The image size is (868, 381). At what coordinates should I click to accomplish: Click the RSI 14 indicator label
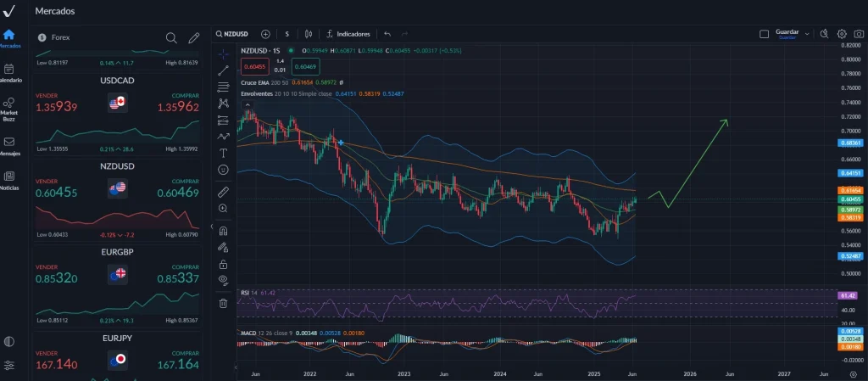249,293
